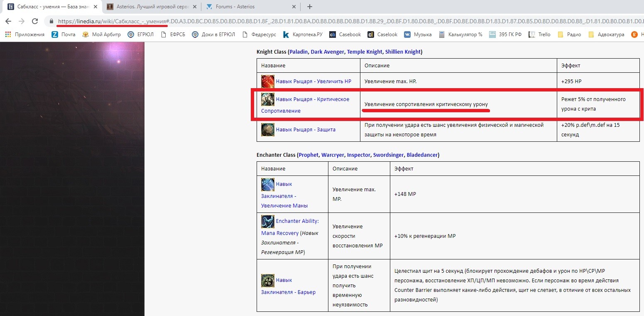Select the Режет 5% от полученного урона cell
This screenshot has height=316, width=644.
click(x=598, y=104)
